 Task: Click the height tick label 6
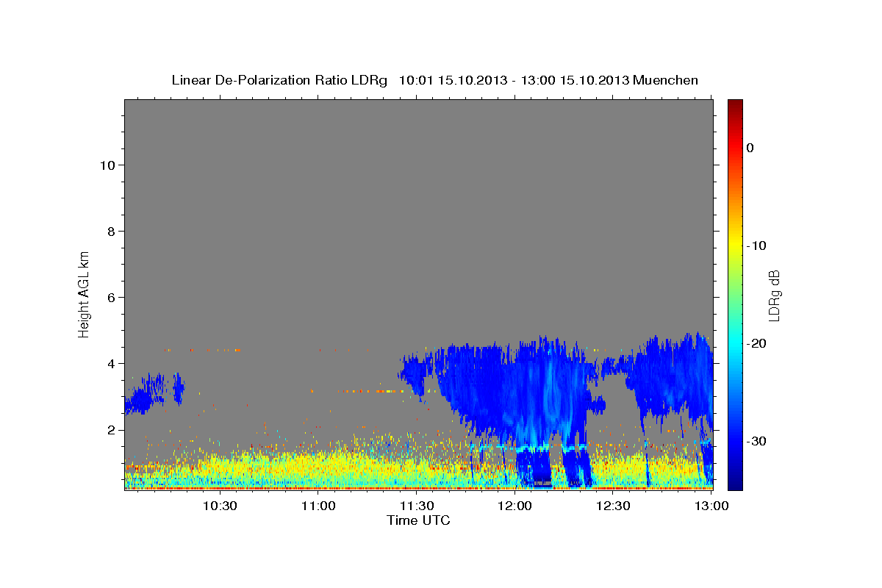pyautogui.click(x=110, y=298)
